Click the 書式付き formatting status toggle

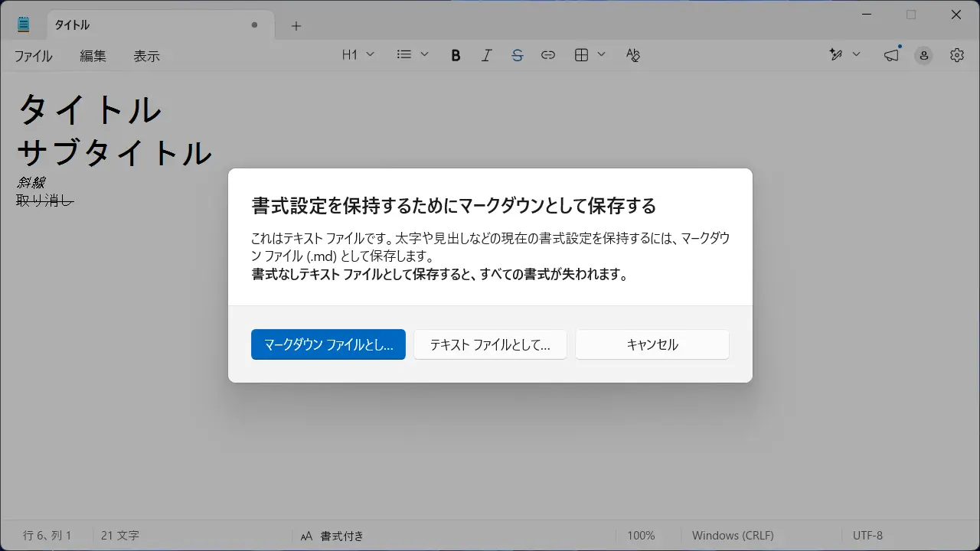pos(332,536)
